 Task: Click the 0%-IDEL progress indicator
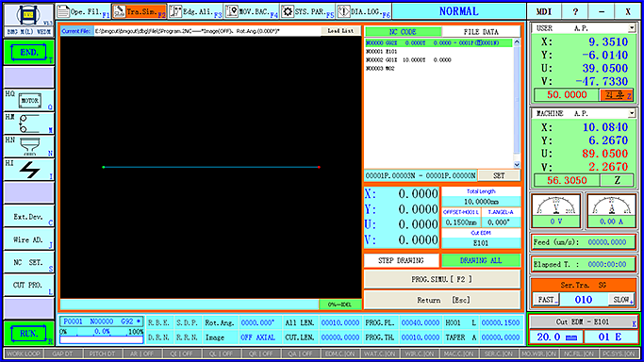coord(339,304)
